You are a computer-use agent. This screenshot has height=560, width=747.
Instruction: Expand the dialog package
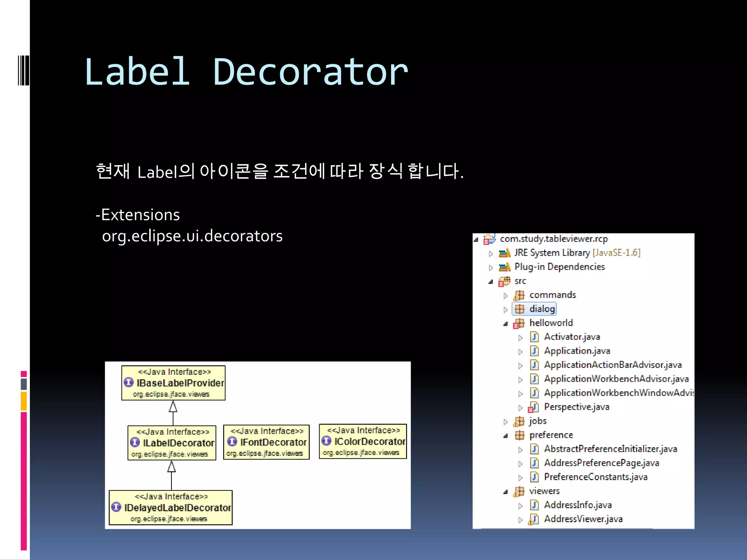506,310
